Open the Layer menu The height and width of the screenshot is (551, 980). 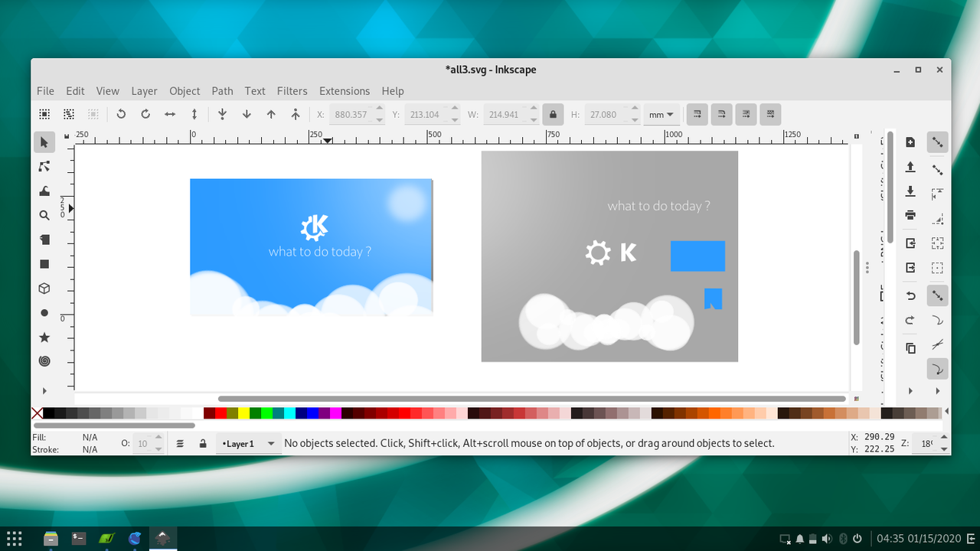pyautogui.click(x=144, y=90)
